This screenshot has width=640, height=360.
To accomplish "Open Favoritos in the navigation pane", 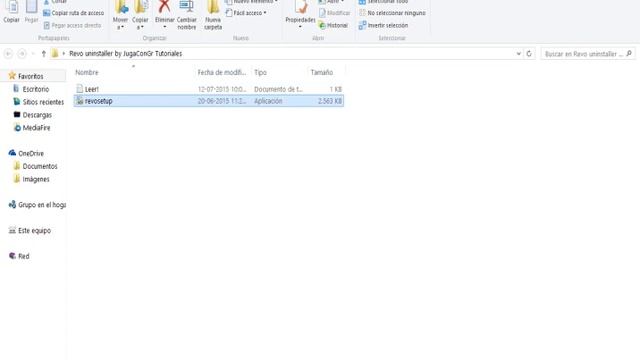I will [x=31, y=76].
